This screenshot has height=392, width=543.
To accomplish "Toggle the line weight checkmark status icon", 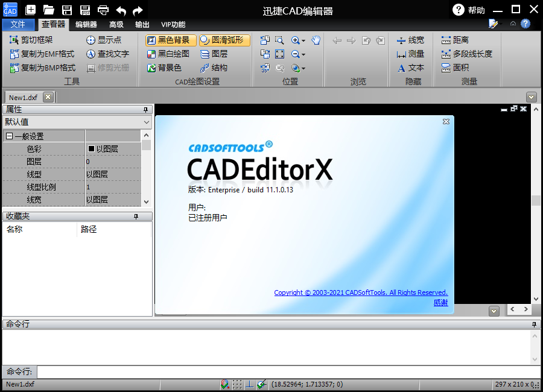I will coord(261,384).
